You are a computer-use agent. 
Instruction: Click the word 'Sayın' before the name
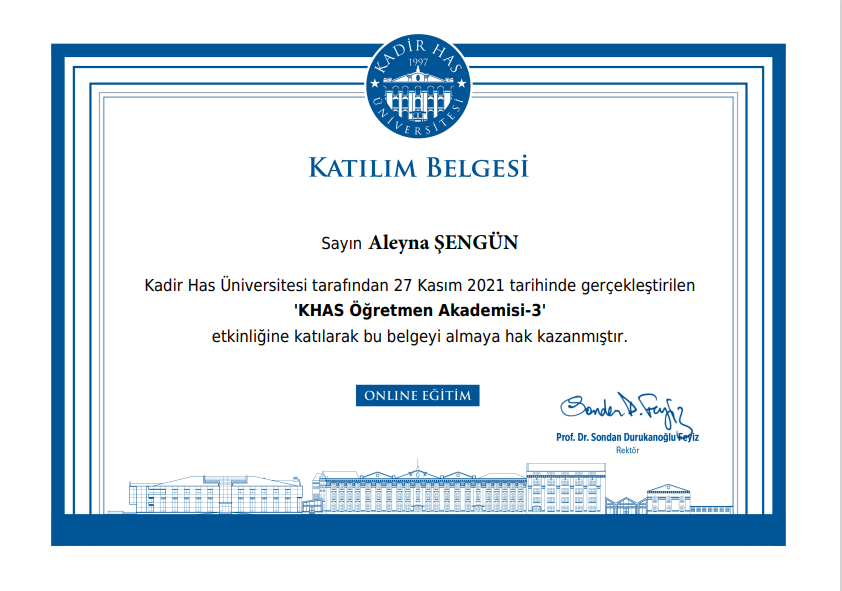[x=342, y=244]
